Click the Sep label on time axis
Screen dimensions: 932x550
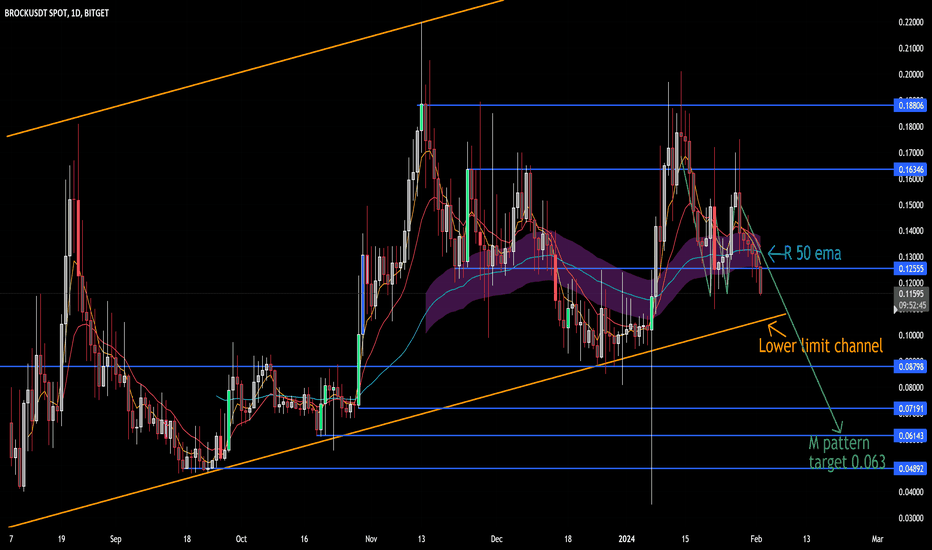(115, 539)
